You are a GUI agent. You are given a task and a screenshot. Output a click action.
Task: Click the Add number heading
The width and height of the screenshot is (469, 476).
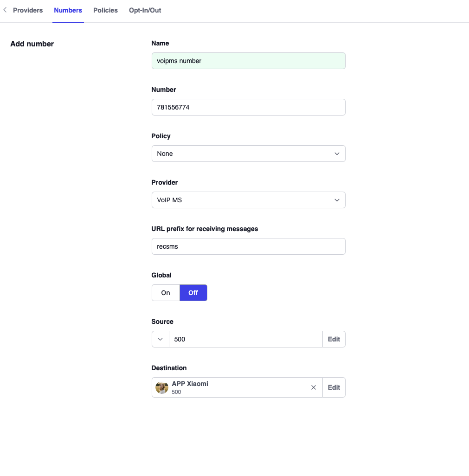tap(32, 44)
